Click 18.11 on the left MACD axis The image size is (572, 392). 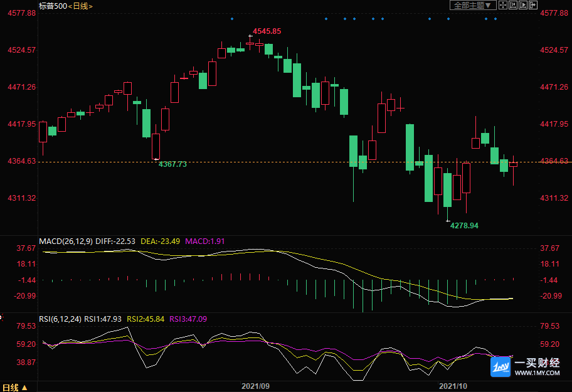tap(26, 264)
